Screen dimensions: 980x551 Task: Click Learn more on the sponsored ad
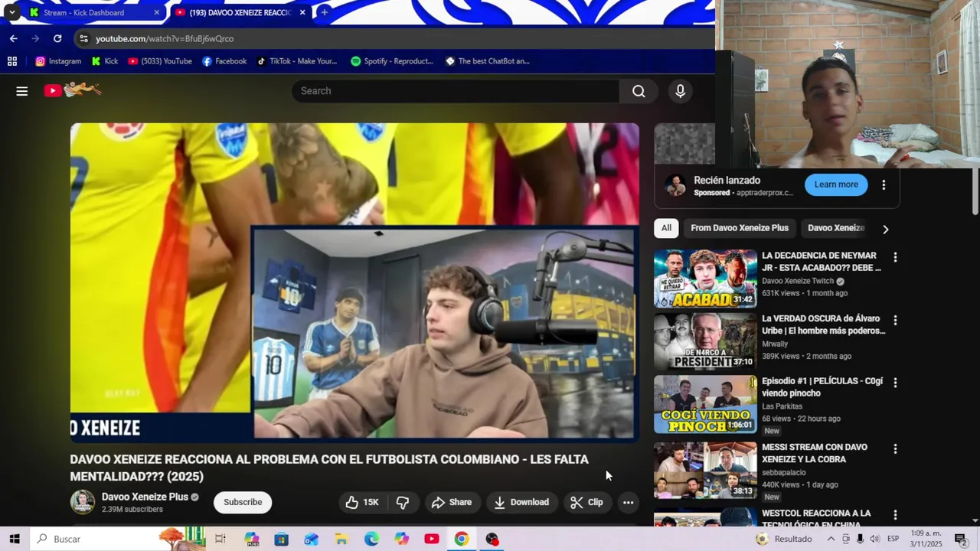coord(836,184)
